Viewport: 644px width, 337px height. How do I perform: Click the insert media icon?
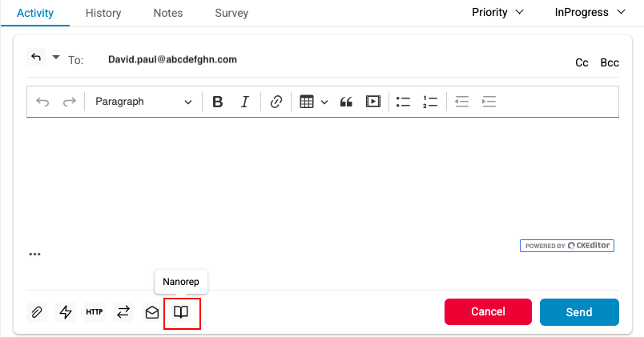coord(372,102)
